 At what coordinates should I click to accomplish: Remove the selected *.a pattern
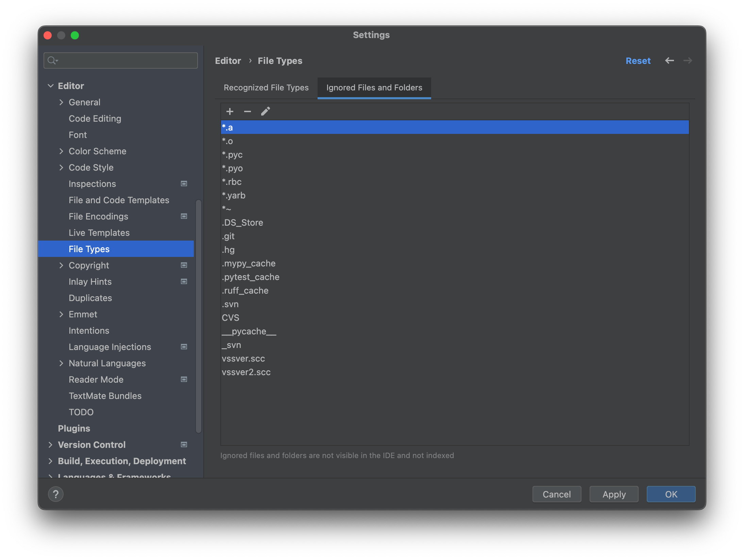[247, 111]
